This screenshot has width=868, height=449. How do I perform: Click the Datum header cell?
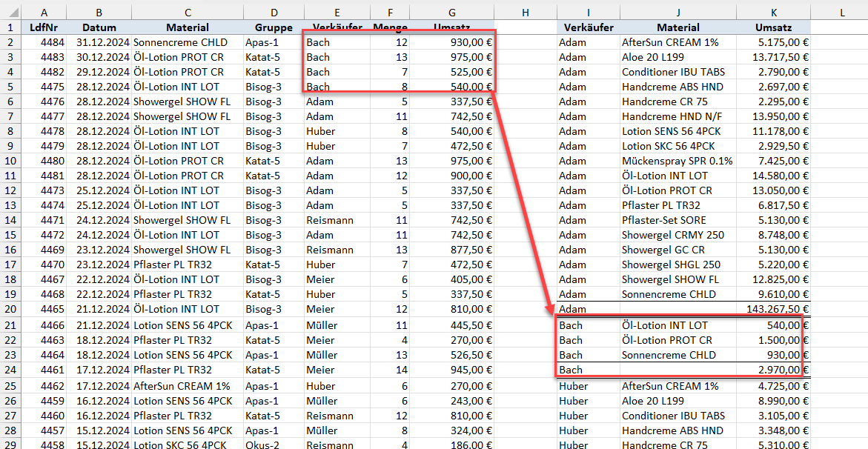pos(99,27)
